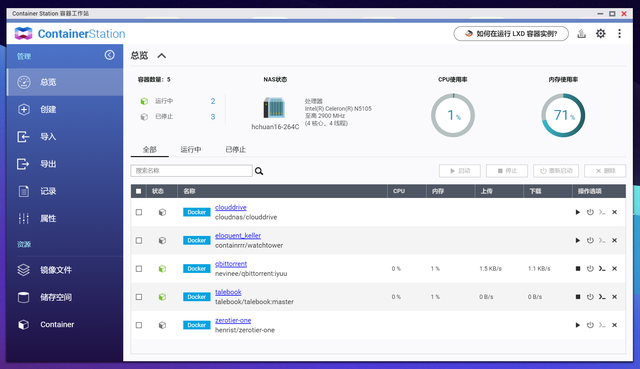640x369 pixels.
Task: Check the zerotier-one row checkbox
Action: [139, 325]
